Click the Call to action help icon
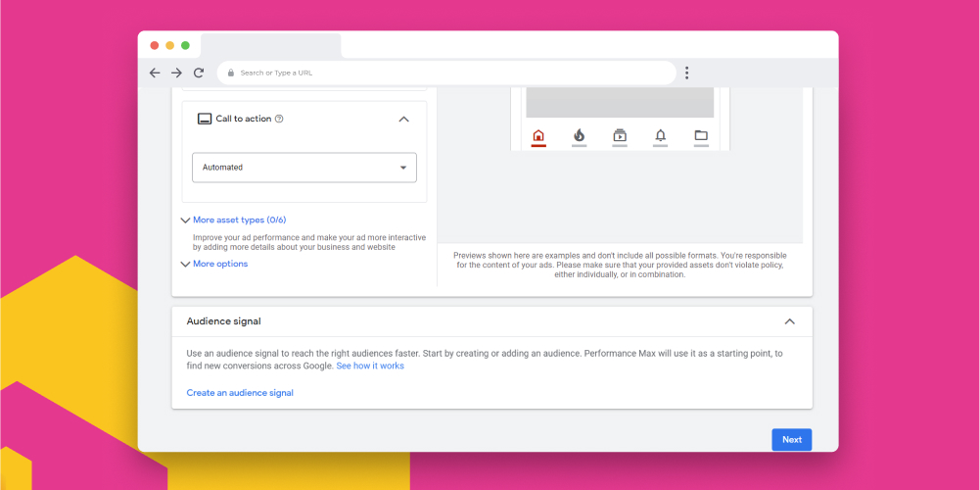The height and width of the screenshot is (490, 980). click(279, 119)
